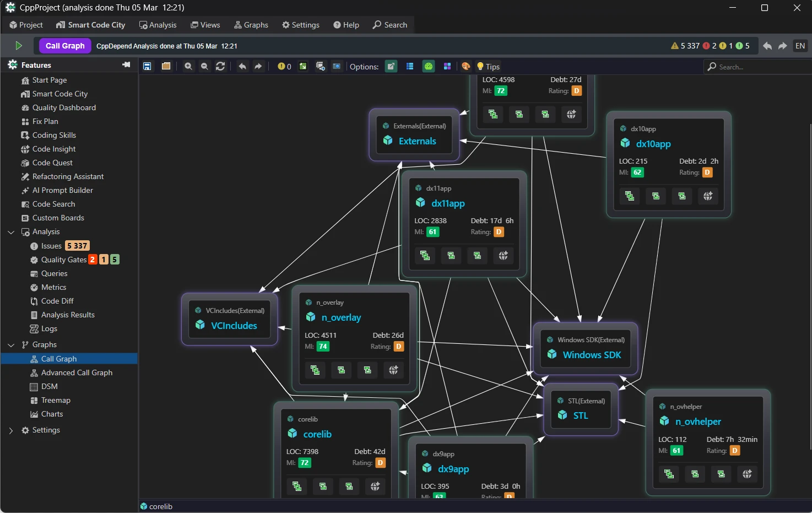Click the red failed quality gates indicator 2

click(710, 46)
